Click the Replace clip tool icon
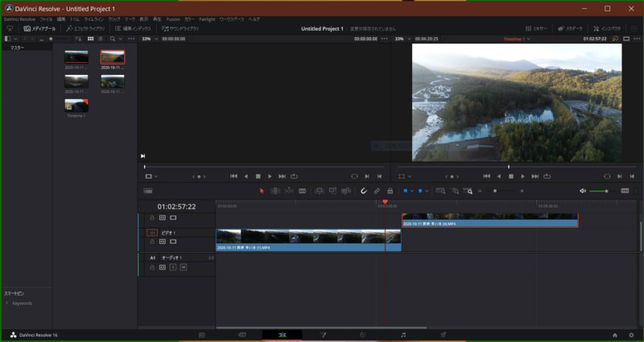Screen dimensions: 644x342 click(346, 191)
